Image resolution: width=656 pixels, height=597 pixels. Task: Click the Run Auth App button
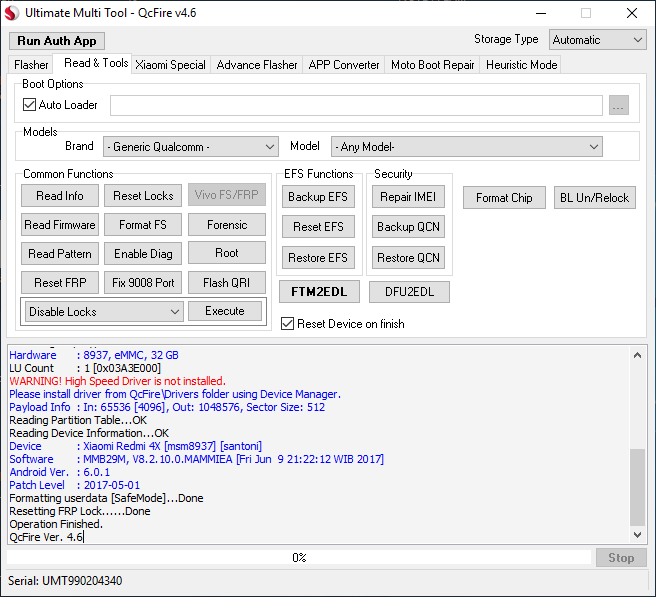(x=57, y=41)
